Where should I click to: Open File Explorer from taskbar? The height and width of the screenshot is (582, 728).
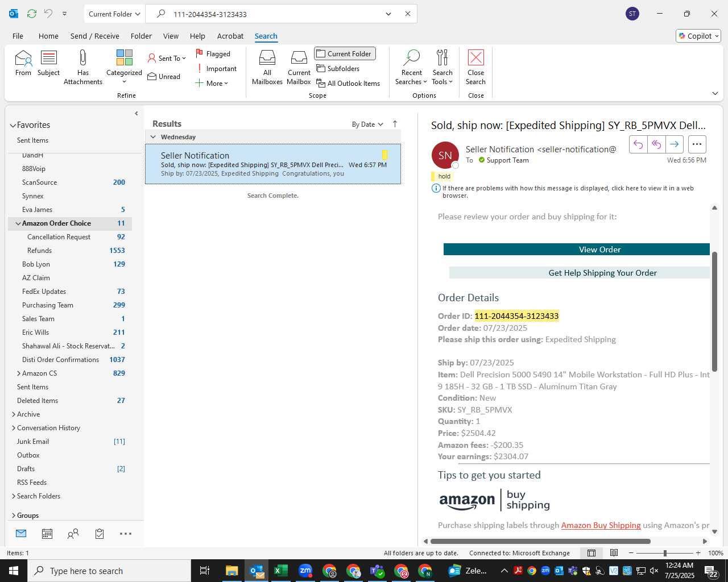231,571
